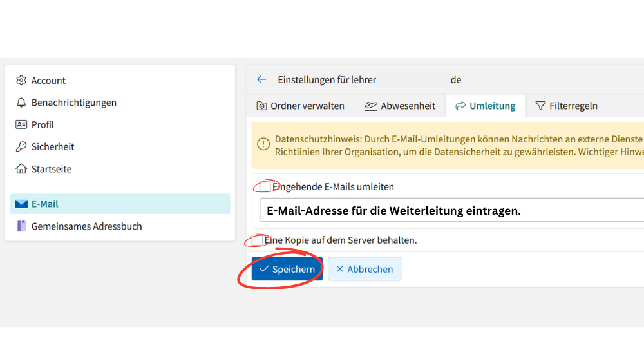This screenshot has width=644, height=363.
Task: Click the Einstellungen für lehrer heading
Action: pyautogui.click(x=369, y=80)
